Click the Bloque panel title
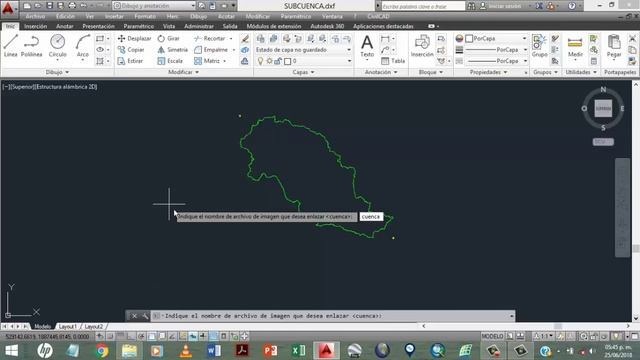The height and width of the screenshot is (360, 640). click(x=431, y=72)
